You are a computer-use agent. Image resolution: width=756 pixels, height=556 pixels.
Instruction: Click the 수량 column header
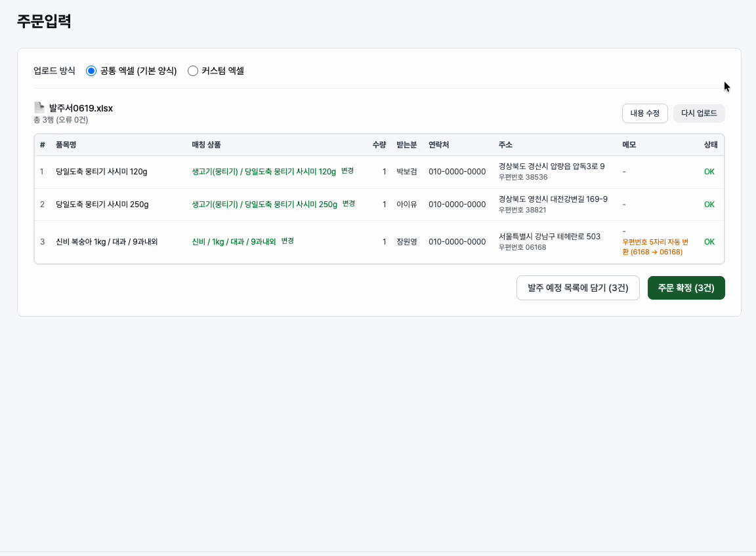[x=379, y=145]
